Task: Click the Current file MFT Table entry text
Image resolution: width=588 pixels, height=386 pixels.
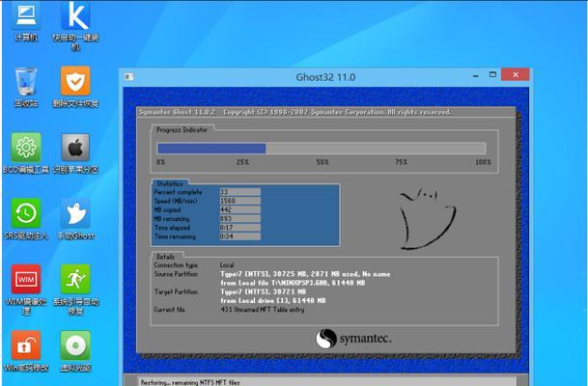Action: pos(262,310)
